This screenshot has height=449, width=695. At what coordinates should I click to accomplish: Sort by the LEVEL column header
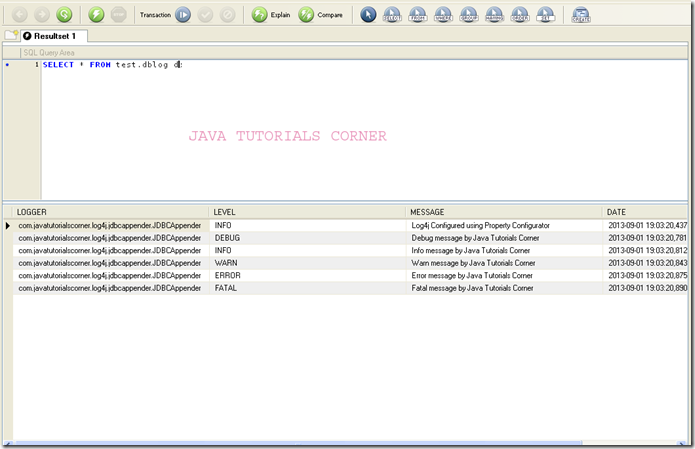307,212
